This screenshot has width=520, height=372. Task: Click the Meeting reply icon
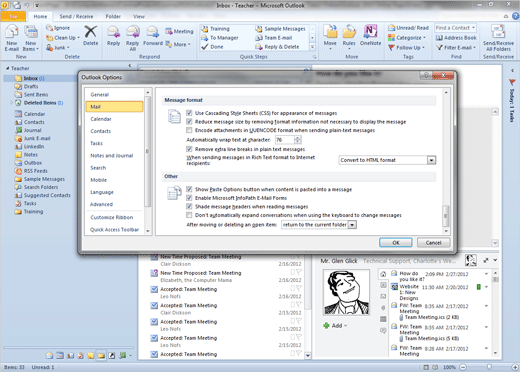(x=168, y=31)
